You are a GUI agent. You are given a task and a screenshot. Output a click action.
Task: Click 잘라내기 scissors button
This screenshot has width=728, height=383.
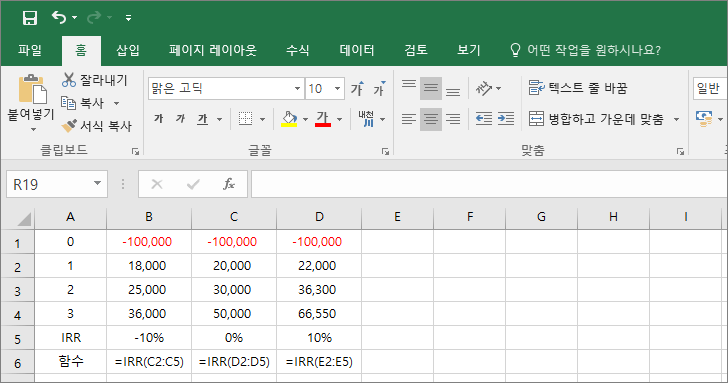point(94,80)
